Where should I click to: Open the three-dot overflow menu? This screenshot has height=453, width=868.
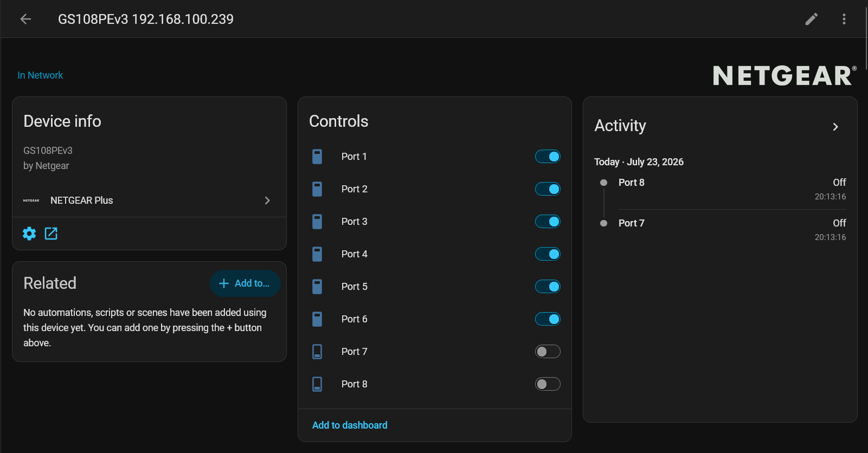click(844, 19)
